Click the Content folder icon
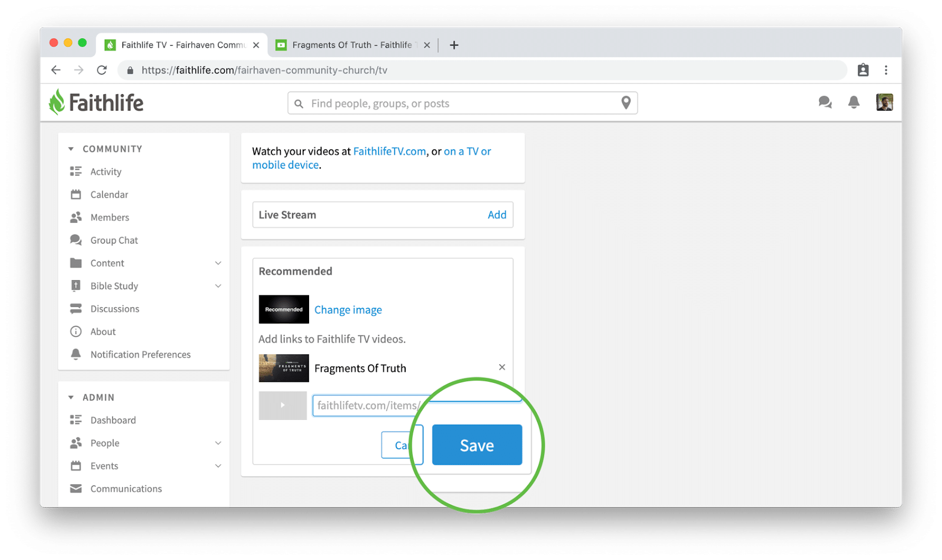 click(76, 263)
